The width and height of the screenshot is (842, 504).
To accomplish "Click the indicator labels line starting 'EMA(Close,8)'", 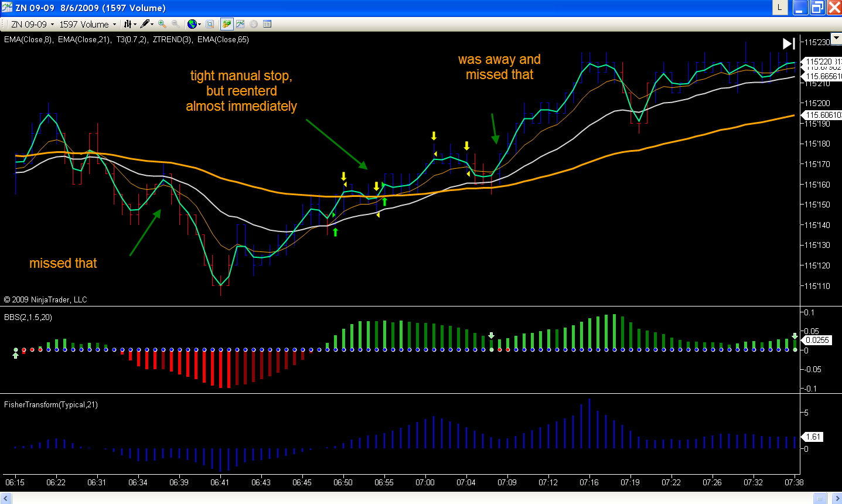I will click(x=127, y=40).
